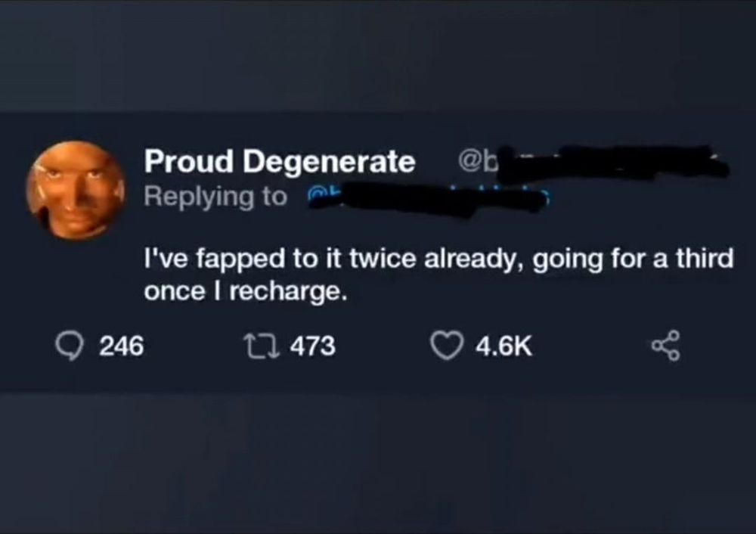The height and width of the screenshot is (534, 756).
Task: Click the 'Replying to' label
Action: [215, 197]
